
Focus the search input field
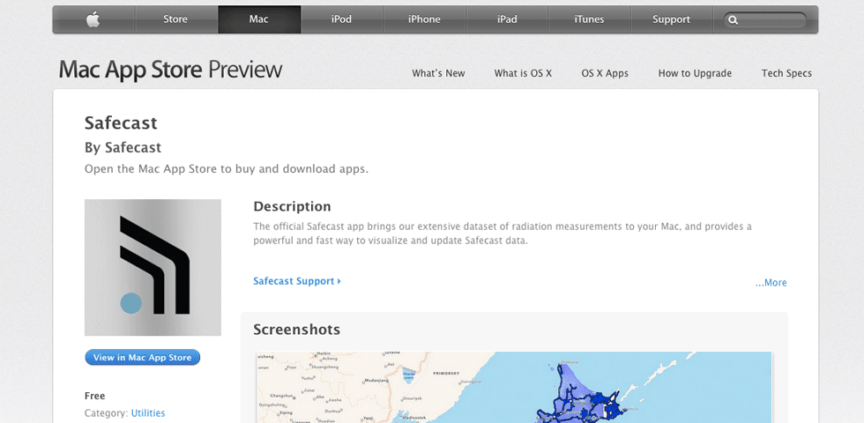772,20
